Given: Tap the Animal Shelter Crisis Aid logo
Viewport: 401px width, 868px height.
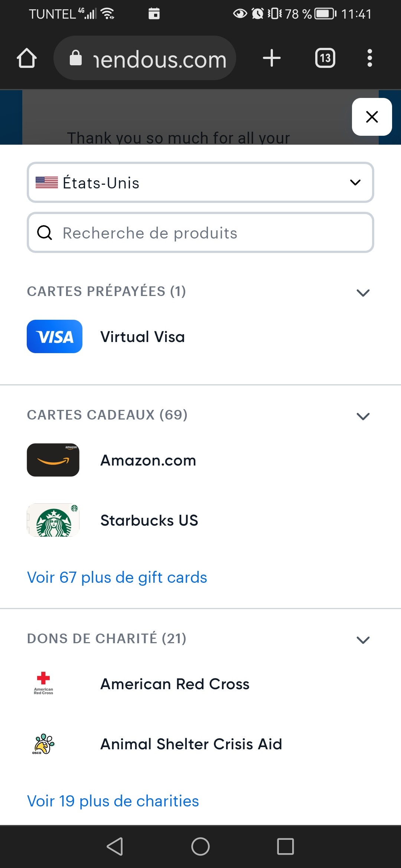Looking at the screenshot, I should click(43, 744).
